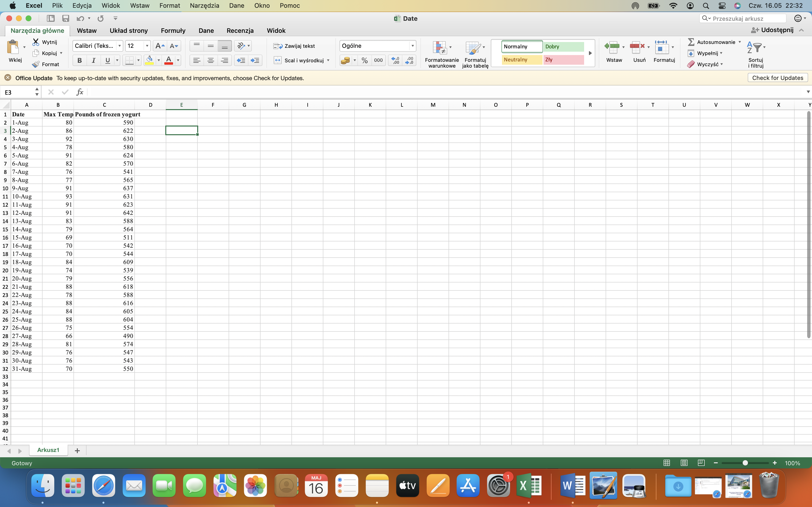Open the number format Ogólne dropdown
Image resolution: width=812 pixels, height=507 pixels.
click(412, 46)
